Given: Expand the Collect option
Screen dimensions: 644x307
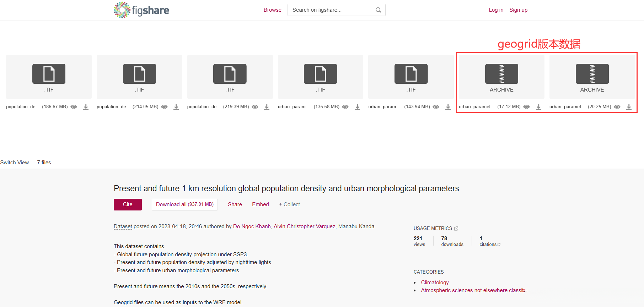Looking at the screenshot, I should [x=289, y=204].
